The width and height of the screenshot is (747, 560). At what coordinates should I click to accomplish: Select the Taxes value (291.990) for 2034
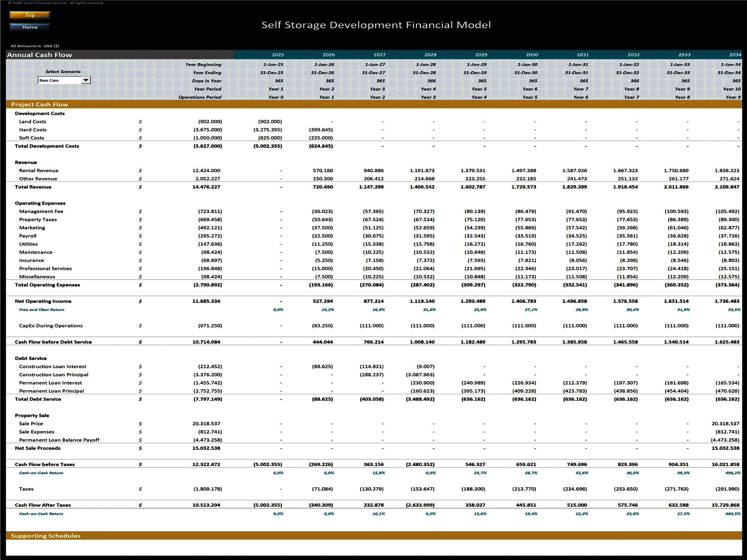pyautogui.click(x=728, y=489)
